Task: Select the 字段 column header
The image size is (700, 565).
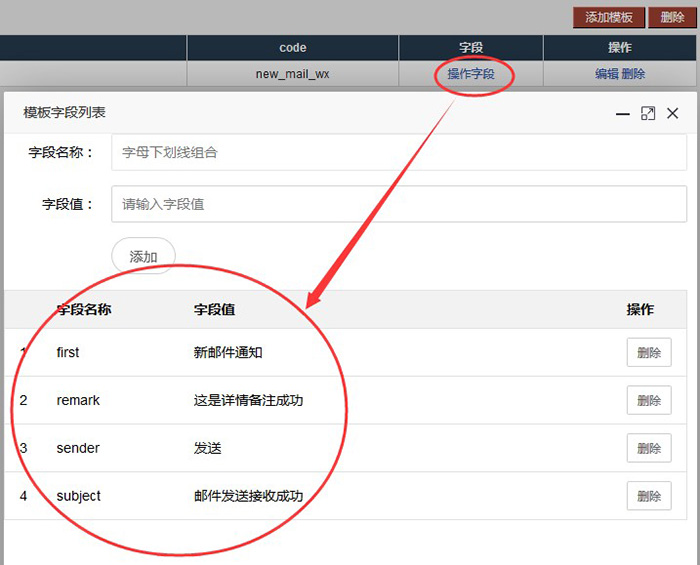Action: click(471, 48)
